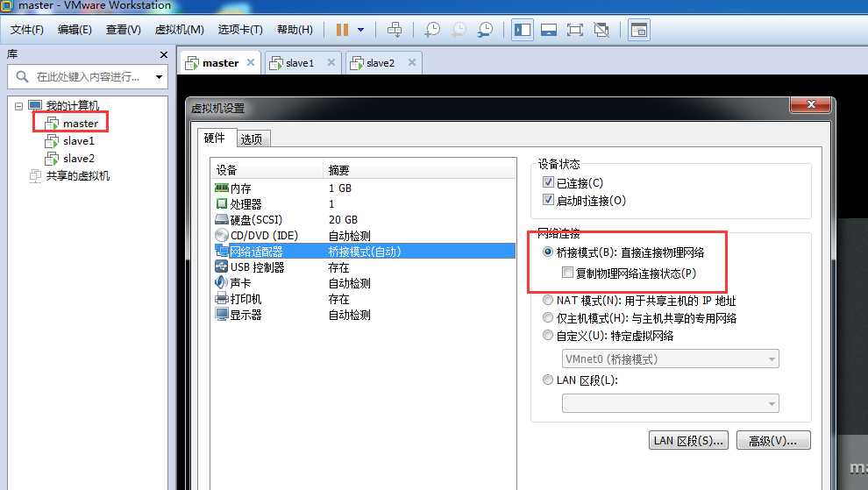Select 仅主机模式(H) radio button
868x490 pixels.
click(547, 318)
